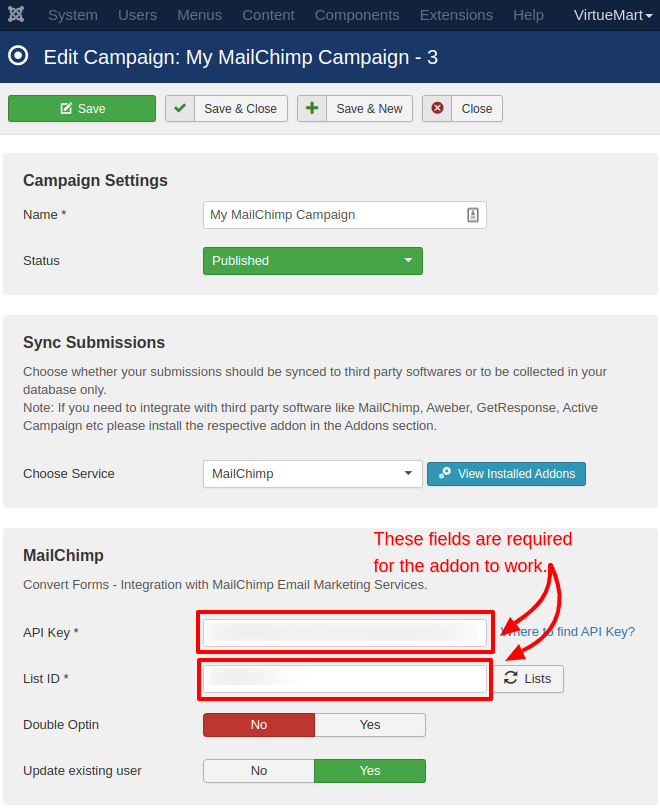Click the contact card icon in Name field
The width and height of the screenshot is (660, 808).
[472, 215]
